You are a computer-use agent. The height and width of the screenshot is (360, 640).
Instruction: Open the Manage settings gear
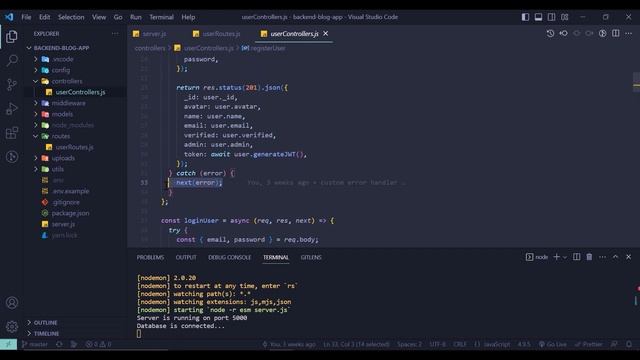tap(12, 327)
